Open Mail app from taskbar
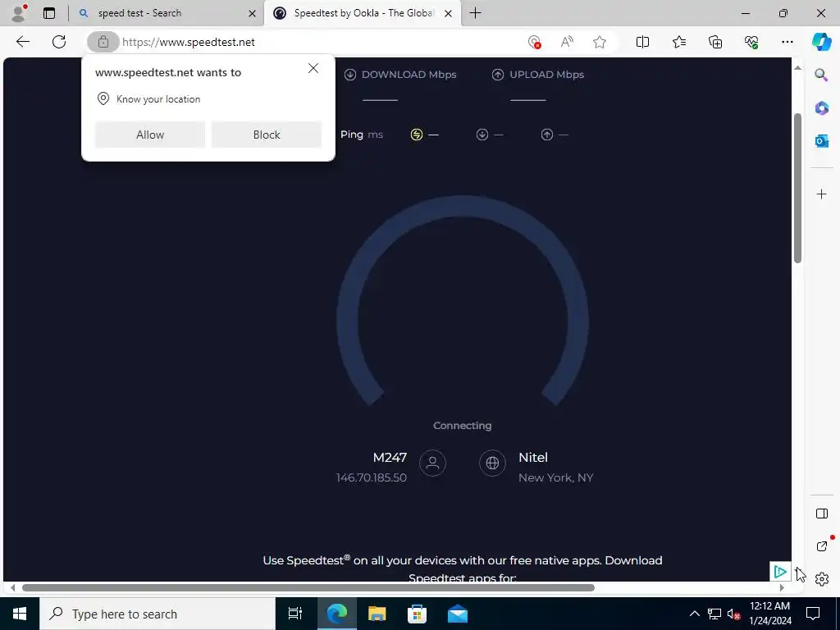 tap(457, 614)
